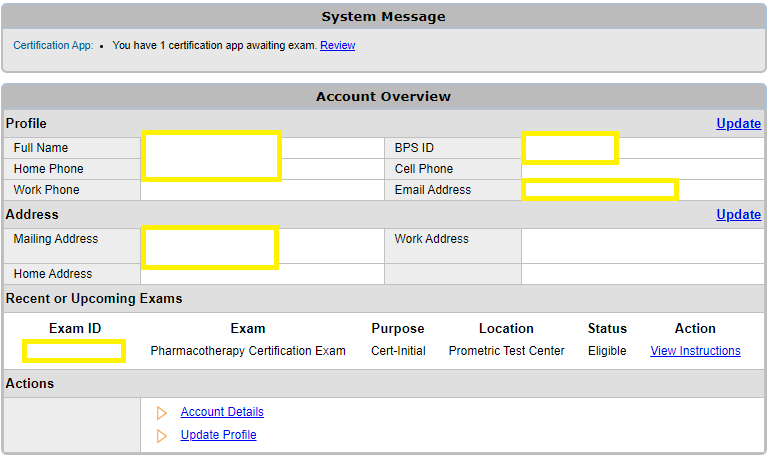Select the Exam ID value box
Screen dimensions: 774x457
74,351
